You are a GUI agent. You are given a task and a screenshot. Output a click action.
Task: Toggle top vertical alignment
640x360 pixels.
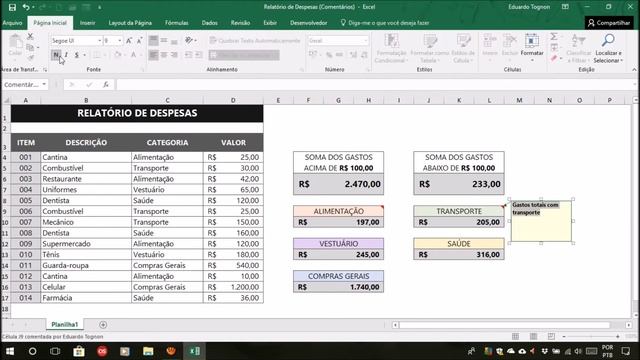tap(153, 40)
